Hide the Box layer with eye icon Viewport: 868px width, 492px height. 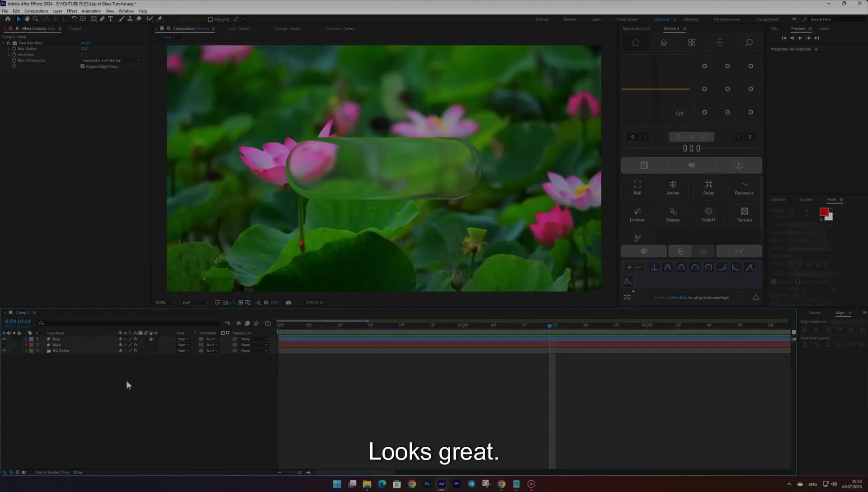(x=4, y=339)
